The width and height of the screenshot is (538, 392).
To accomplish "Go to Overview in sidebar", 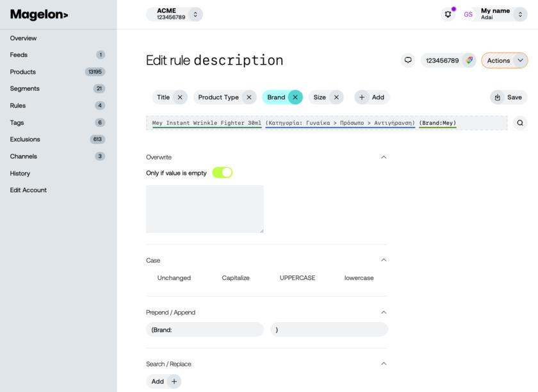I will (23, 38).
